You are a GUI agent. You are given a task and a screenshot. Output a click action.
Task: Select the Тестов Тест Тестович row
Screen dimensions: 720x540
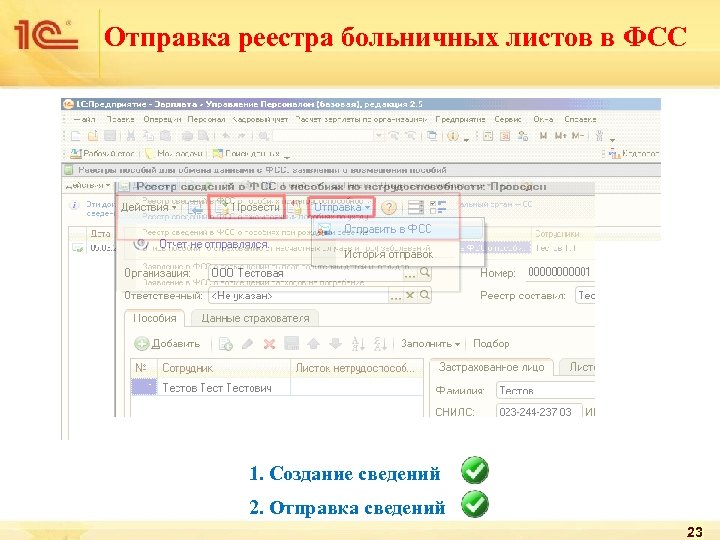point(277,388)
